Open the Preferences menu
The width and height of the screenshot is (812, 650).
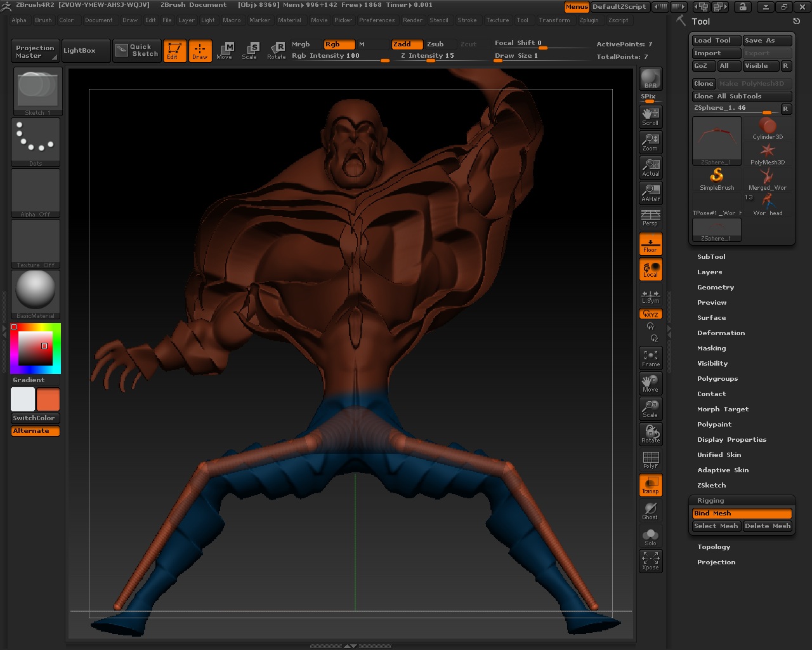click(x=377, y=20)
